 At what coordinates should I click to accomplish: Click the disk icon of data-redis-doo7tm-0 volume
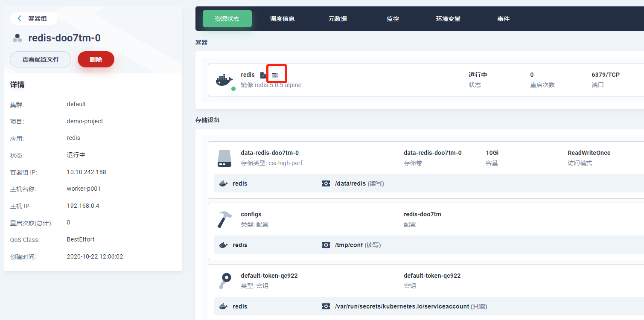[x=224, y=158]
